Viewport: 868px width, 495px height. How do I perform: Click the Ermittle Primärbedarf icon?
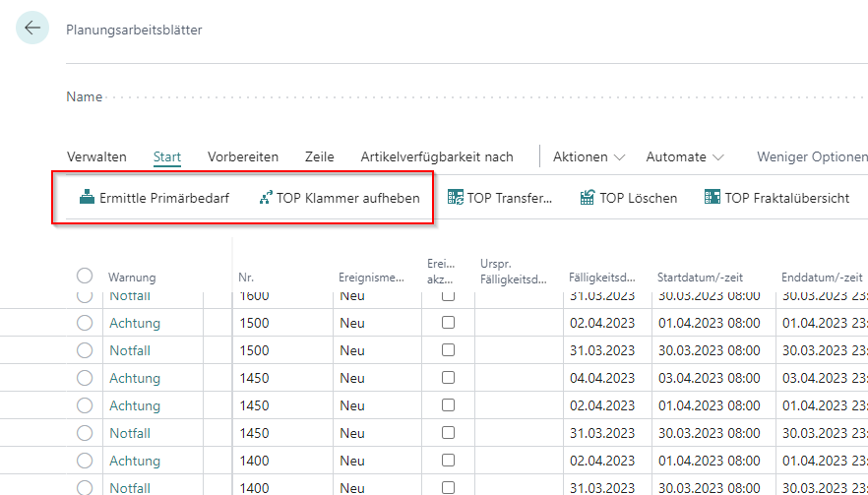coord(88,198)
